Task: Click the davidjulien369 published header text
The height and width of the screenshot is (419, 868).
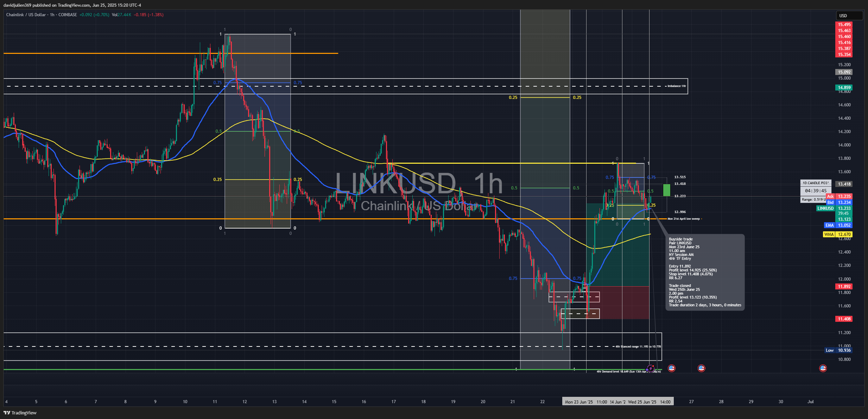Action: click(72, 5)
